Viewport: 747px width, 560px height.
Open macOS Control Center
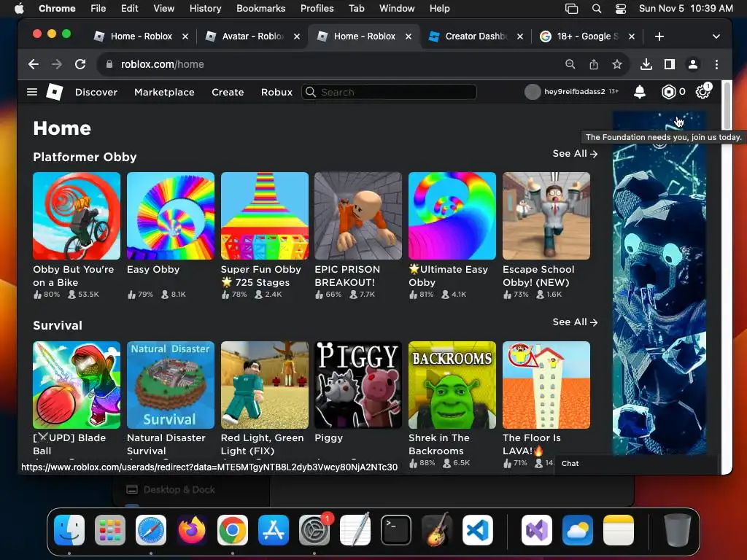pos(620,9)
